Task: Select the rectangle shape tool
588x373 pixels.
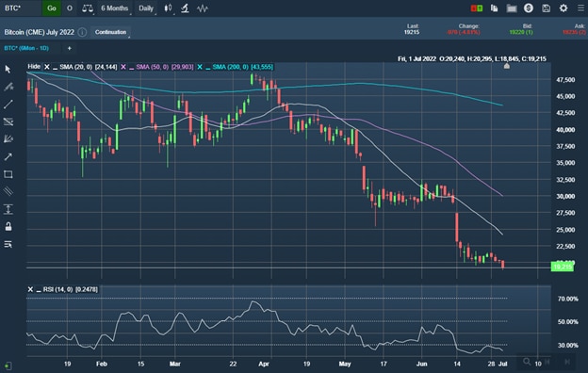Action: [x=8, y=174]
